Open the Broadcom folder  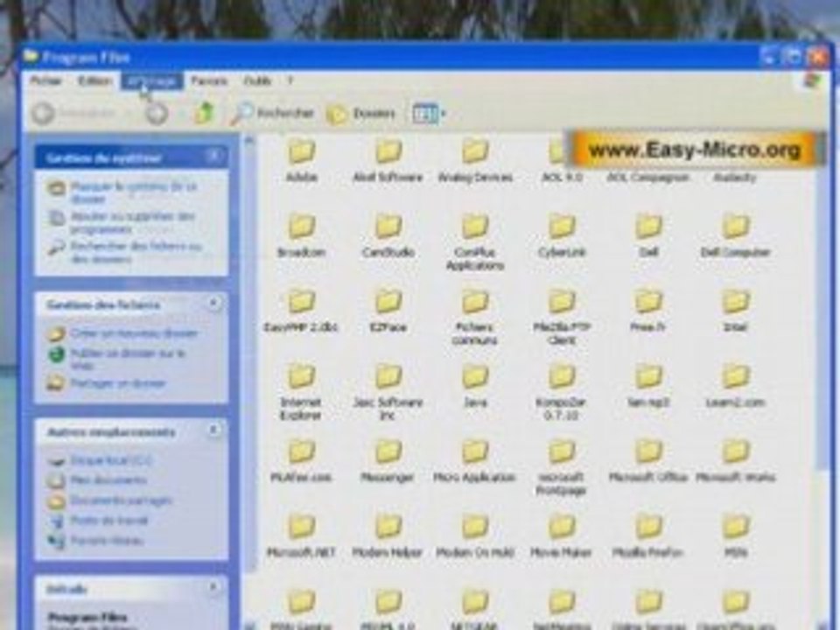[302, 235]
